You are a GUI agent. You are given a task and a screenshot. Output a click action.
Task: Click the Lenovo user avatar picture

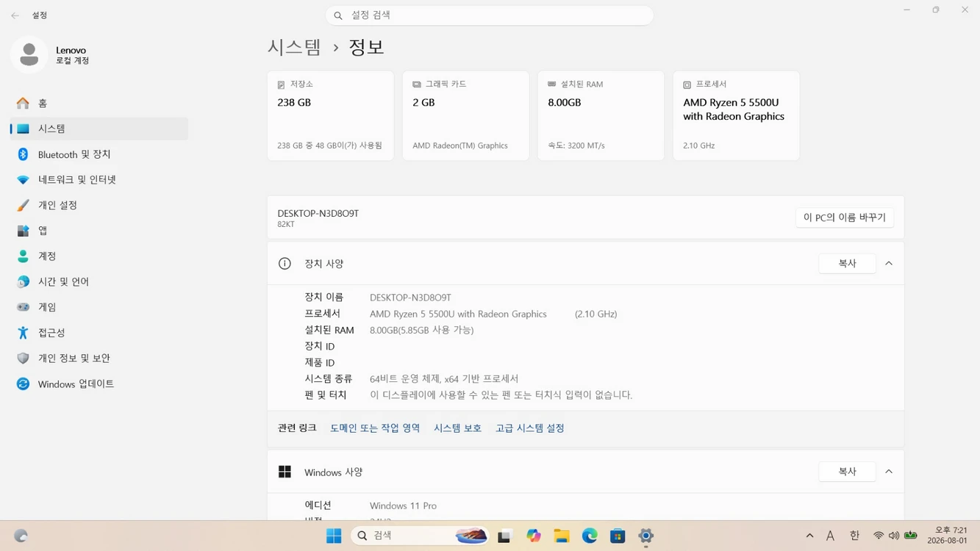pyautogui.click(x=29, y=54)
